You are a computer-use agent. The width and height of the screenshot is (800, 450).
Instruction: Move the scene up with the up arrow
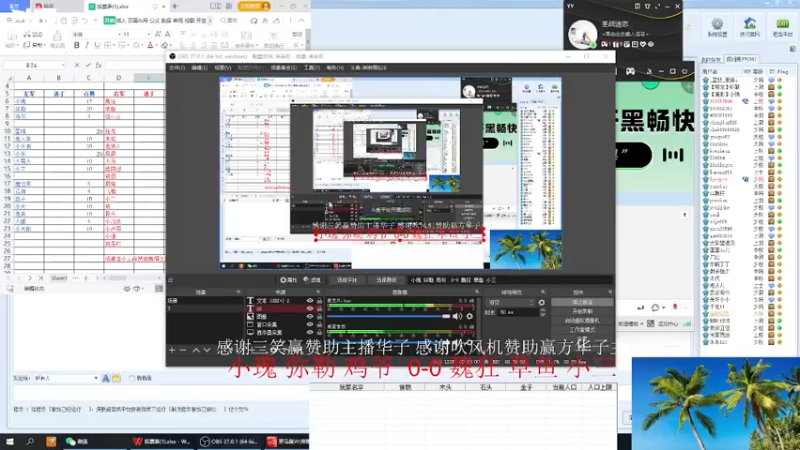pos(196,350)
